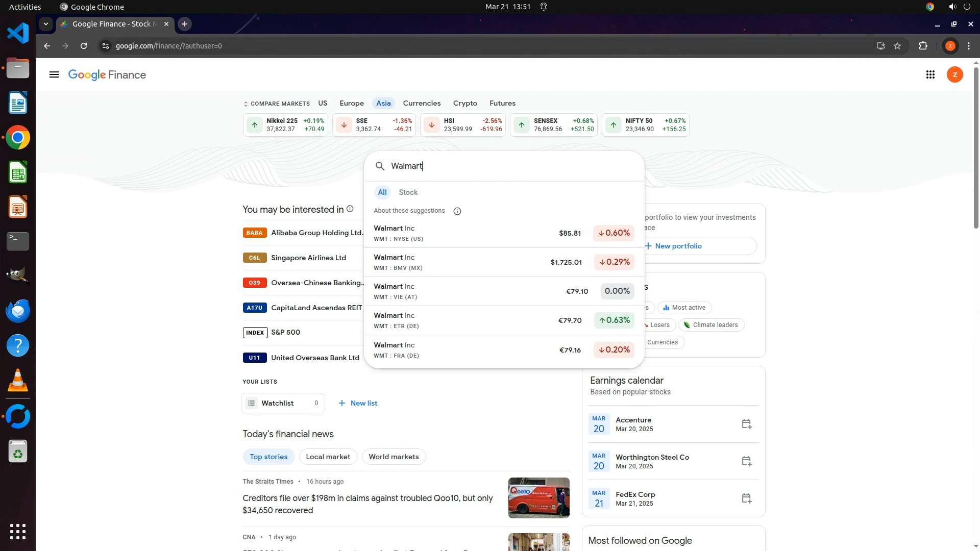Open the Google apps grid
Image resolution: width=980 pixels, height=551 pixels.
point(930,75)
